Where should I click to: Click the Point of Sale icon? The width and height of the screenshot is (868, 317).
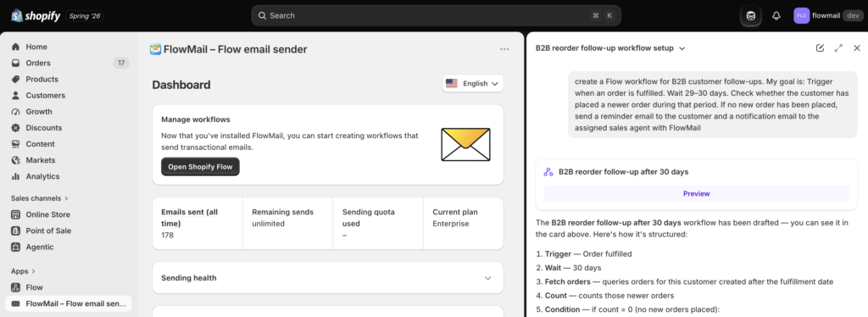[15, 231]
